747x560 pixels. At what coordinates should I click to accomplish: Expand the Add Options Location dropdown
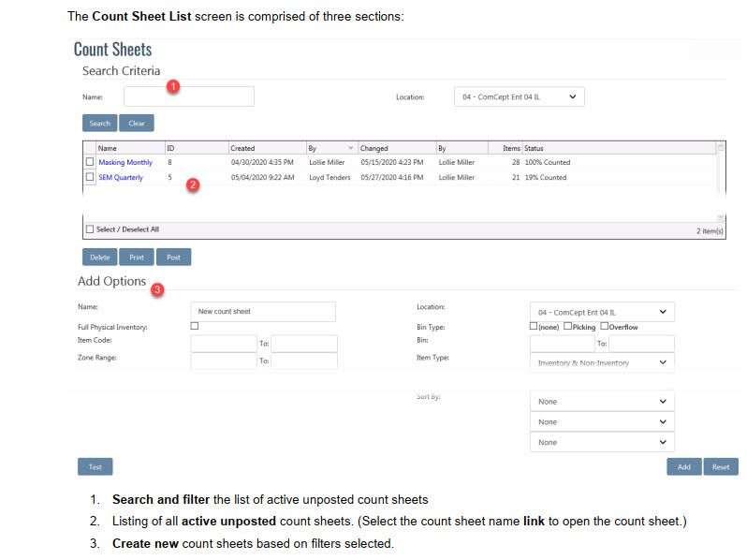coord(602,312)
